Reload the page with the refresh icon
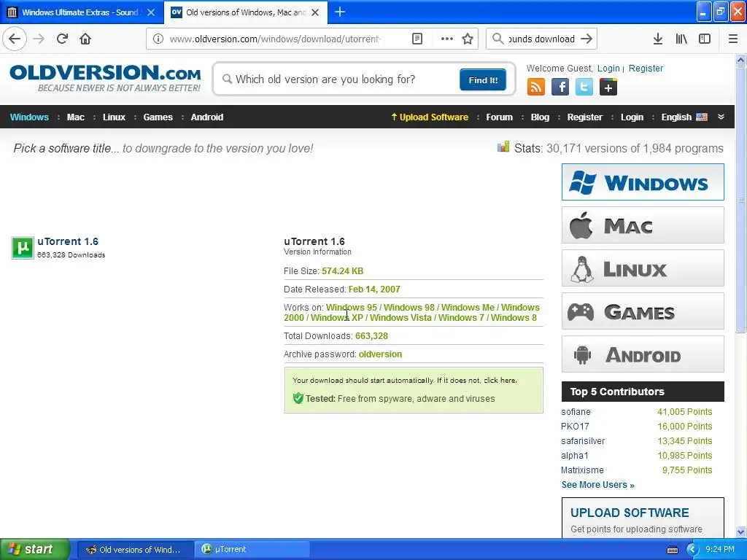This screenshot has height=560, width=747. [62, 39]
